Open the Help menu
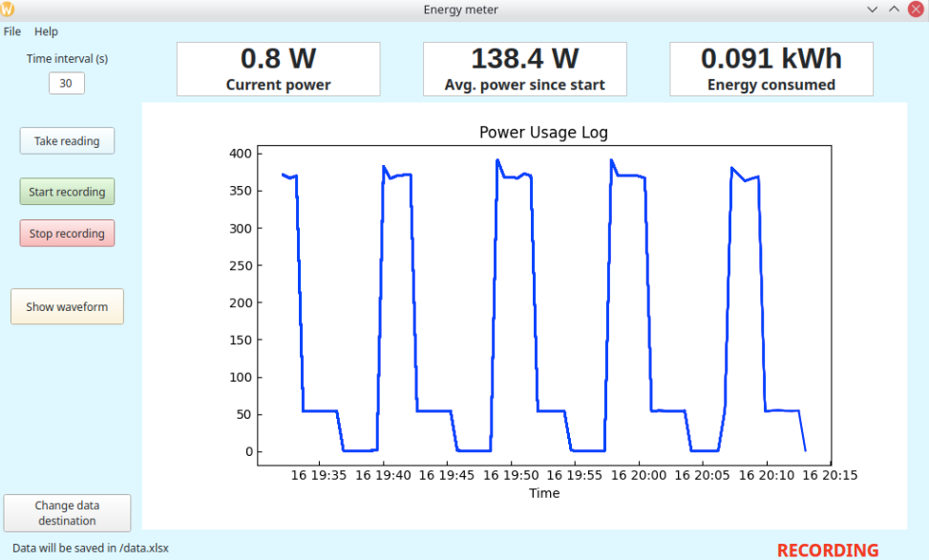 pos(46,31)
